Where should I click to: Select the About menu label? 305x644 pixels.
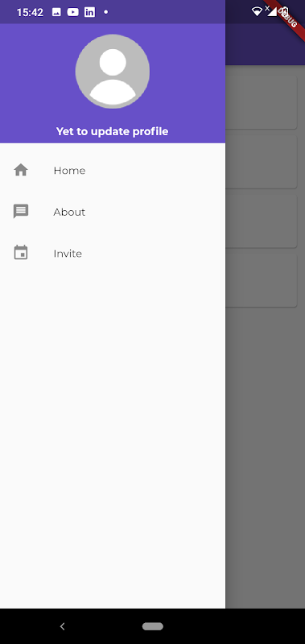(69, 212)
